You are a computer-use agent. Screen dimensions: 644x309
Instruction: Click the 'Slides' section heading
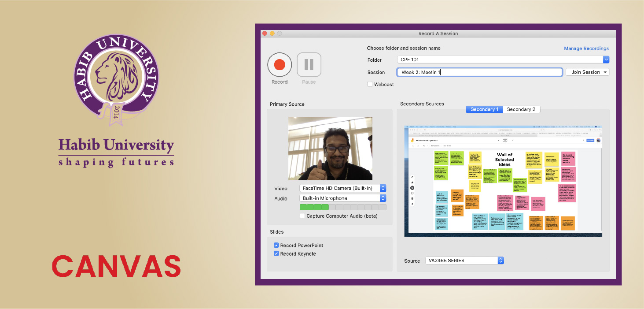[277, 231]
